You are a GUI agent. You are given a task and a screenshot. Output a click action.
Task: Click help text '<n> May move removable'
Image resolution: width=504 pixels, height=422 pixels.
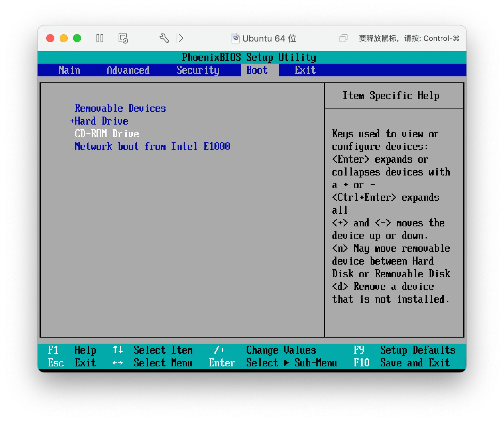[391, 248]
